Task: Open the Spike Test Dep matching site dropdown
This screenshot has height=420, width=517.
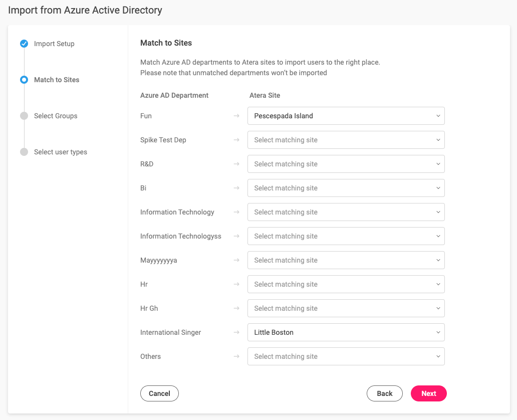Action: [346, 140]
